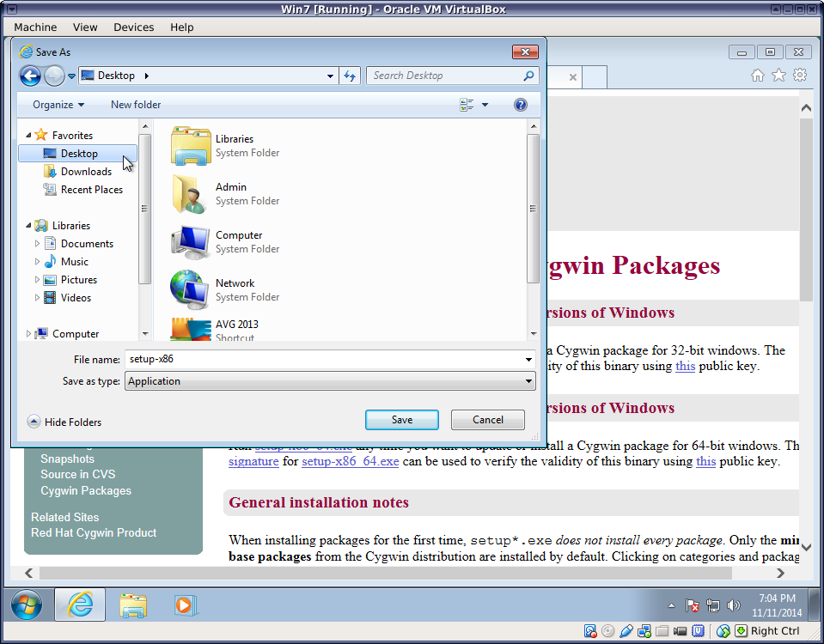Click the Forward arrow in Save As dialog
The width and height of the screenshot is (824, 644).
tap(54, 76)
